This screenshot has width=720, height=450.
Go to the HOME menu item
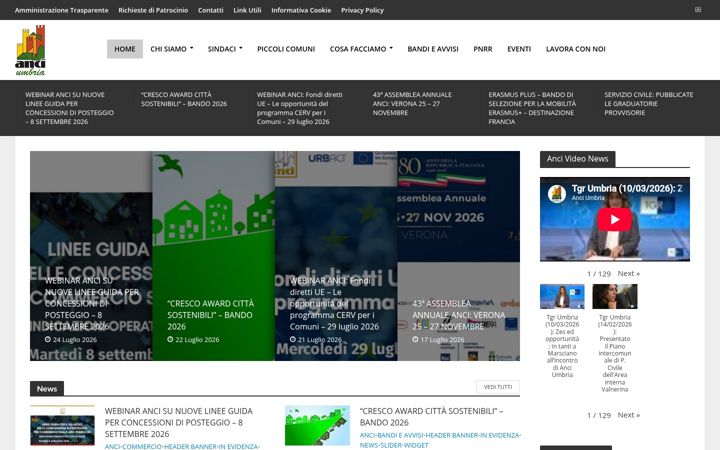click(x=125, y=49)
